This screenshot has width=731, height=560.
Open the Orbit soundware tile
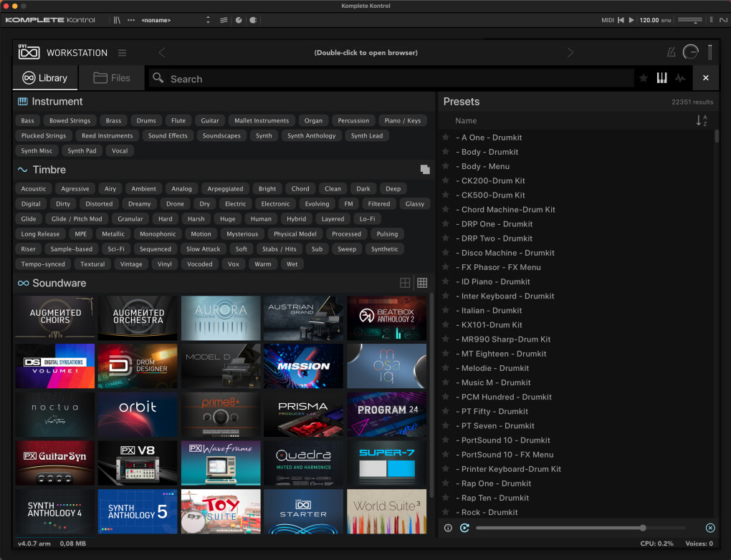[x=138, y=415]
